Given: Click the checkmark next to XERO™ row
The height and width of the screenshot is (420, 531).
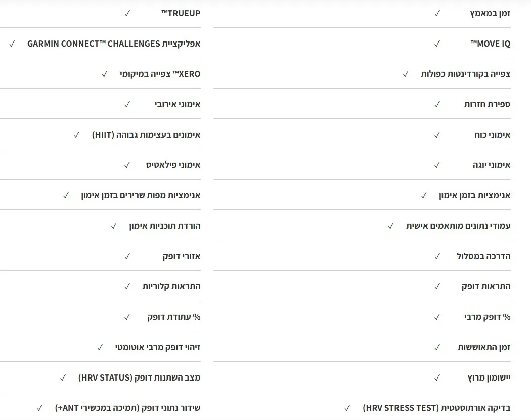Looking at the screenshot, I should pos(105,74).
